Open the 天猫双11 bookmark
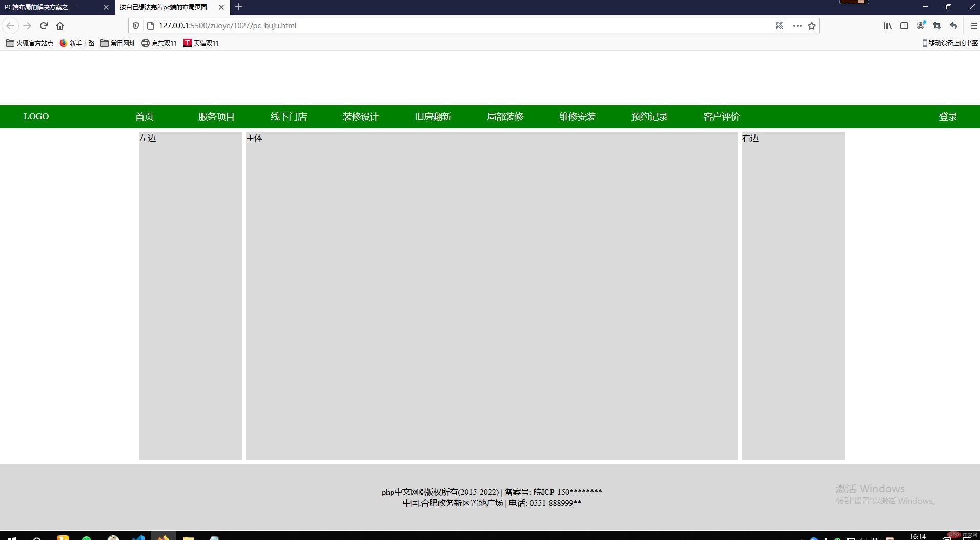The image size is (980, 540). coord(201,43)
